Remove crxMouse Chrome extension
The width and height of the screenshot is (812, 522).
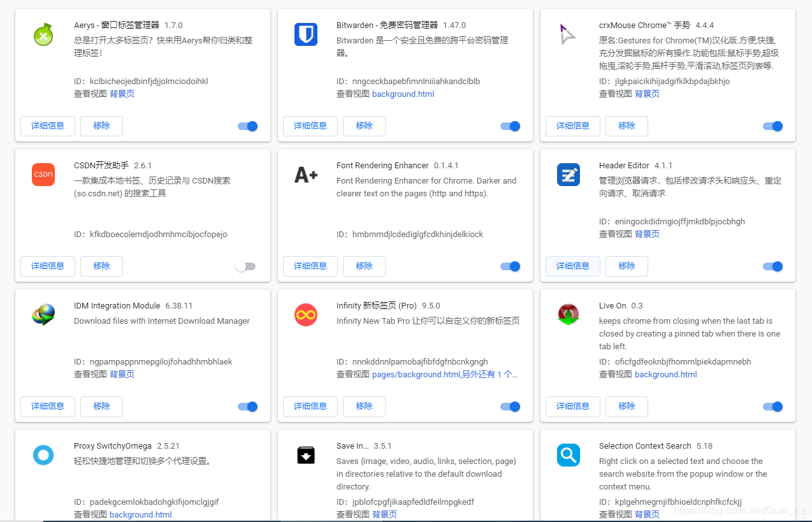tap(627, 126)
